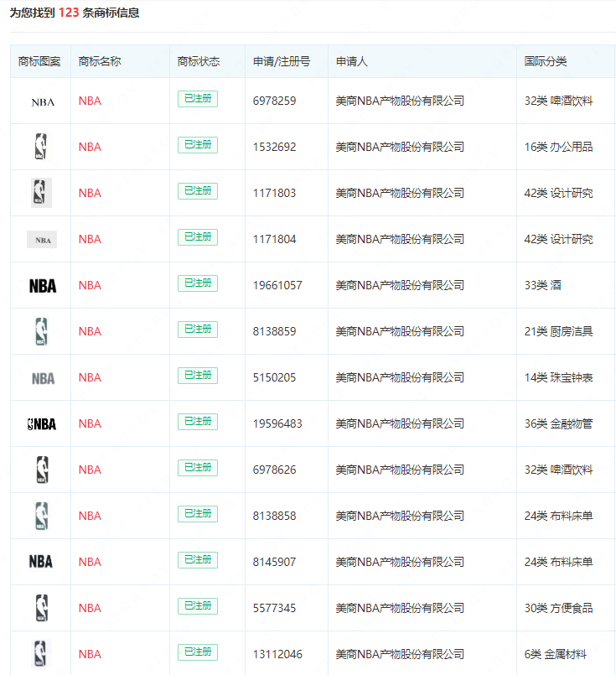The height and width of the screenshot is (675, 616).
Task: Click class 6类 金属材料
Action: point(556,654)
